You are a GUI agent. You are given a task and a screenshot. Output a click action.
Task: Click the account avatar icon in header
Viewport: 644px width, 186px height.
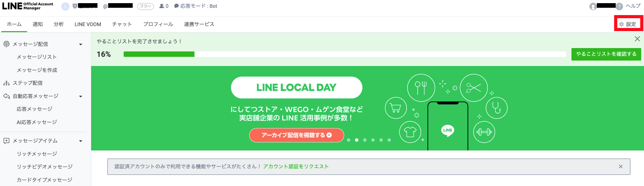pyautogui.click(x=65, y=6)
